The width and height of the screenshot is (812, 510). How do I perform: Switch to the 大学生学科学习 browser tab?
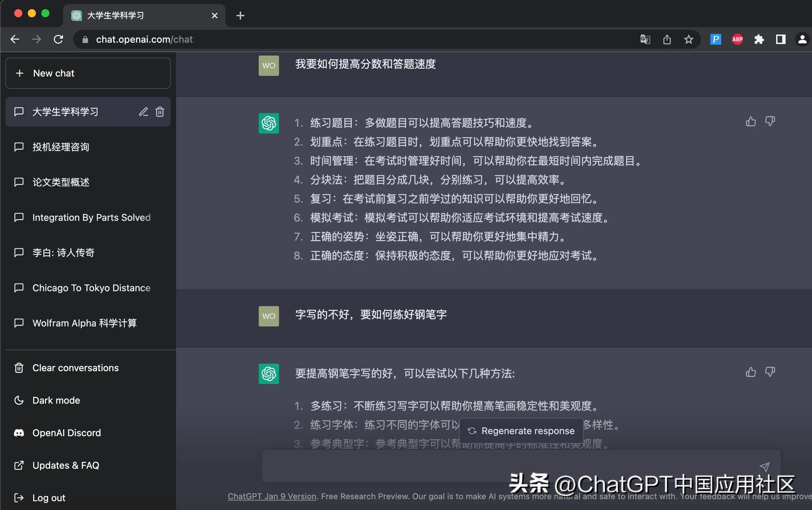pos(115,15)
